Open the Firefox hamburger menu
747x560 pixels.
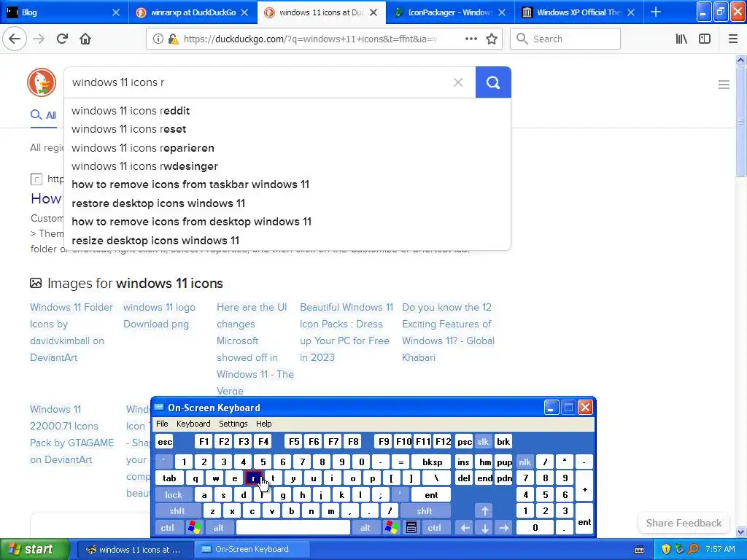click(x=733, y=39)
